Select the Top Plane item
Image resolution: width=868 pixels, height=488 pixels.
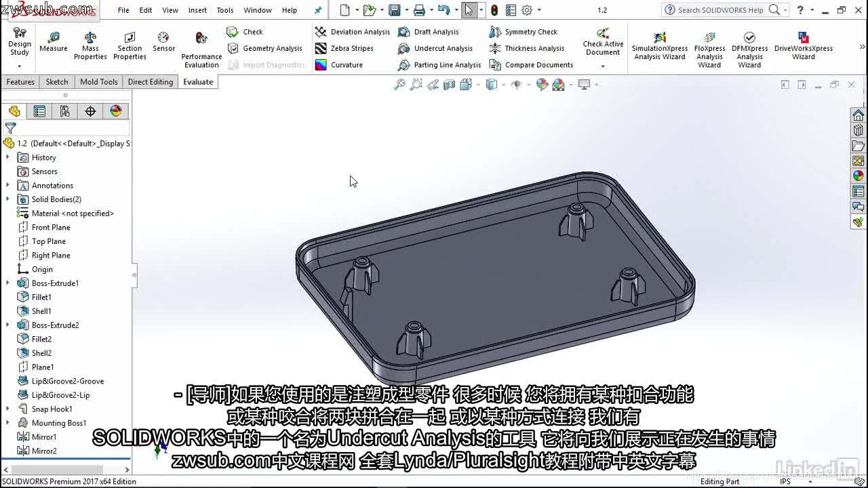click(x=41, y=241)
